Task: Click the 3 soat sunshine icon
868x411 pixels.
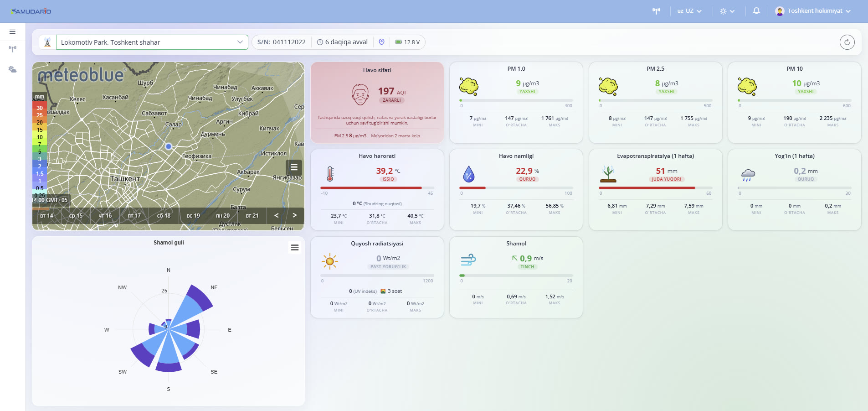Action: point(384,291)
